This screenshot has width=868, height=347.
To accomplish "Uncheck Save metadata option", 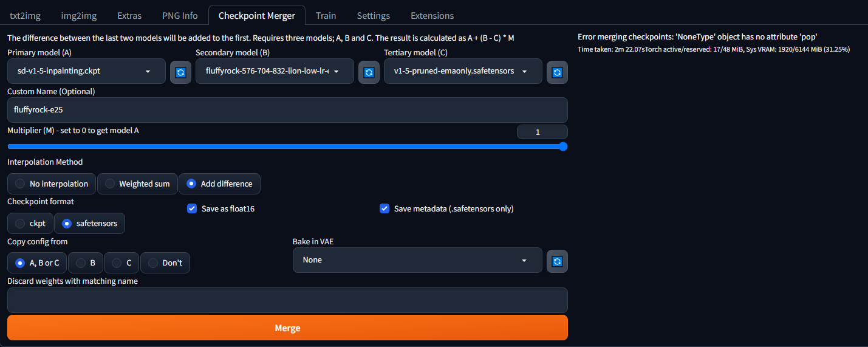I will coord(384,208).
